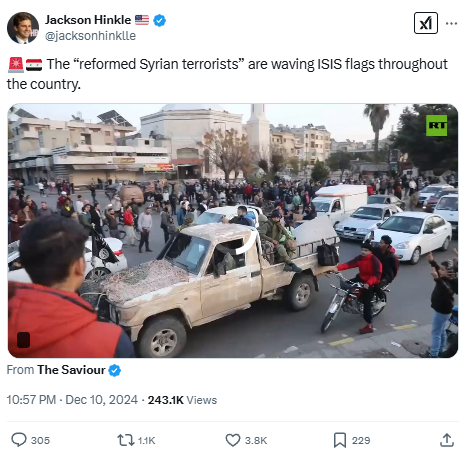Click the reply comment bubble icon
Screen dimensions: 466x458
click(19, 440)
